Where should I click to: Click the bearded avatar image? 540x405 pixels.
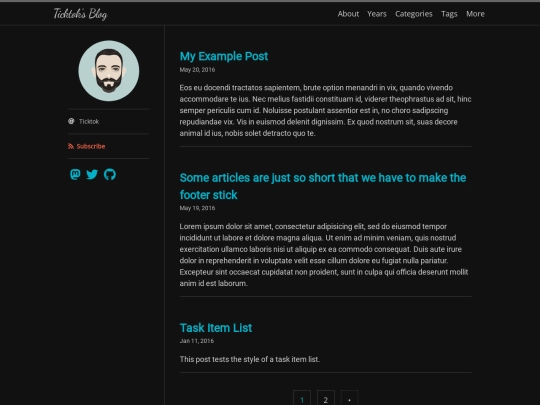(x=109, y=71)
